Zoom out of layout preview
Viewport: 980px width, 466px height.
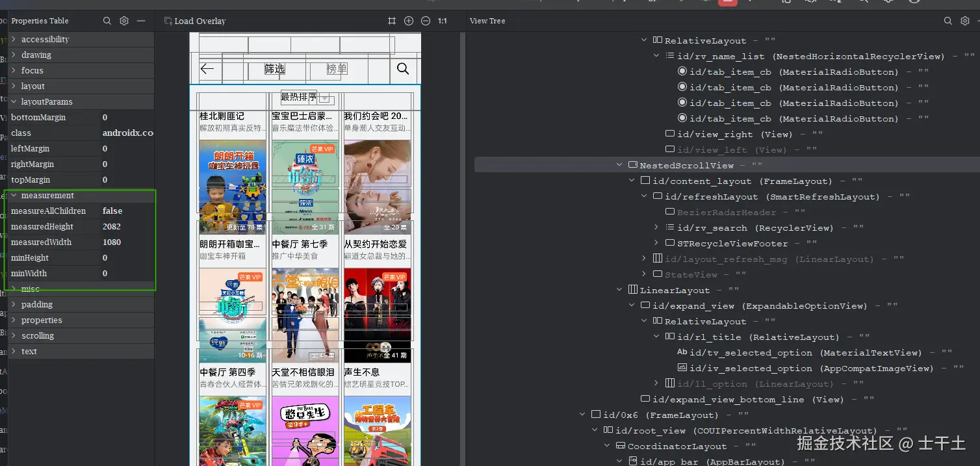coord(426,21)
